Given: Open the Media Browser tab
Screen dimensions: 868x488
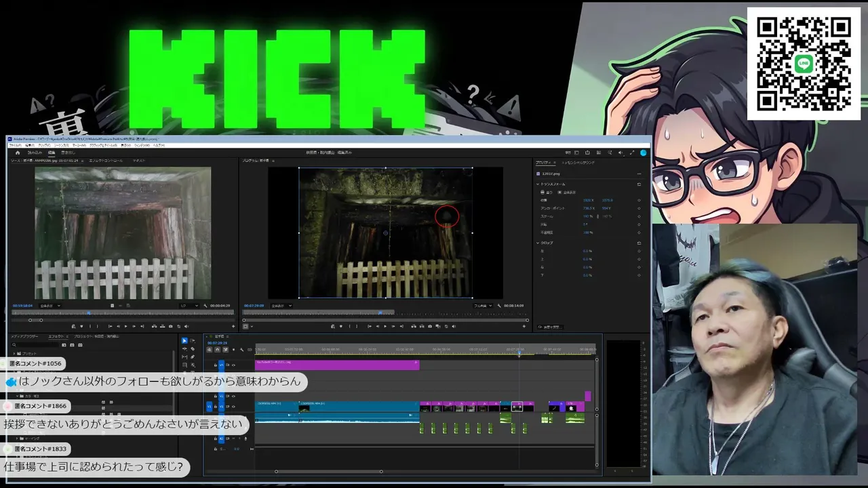Looking at the screenshot, I should 24,336.
